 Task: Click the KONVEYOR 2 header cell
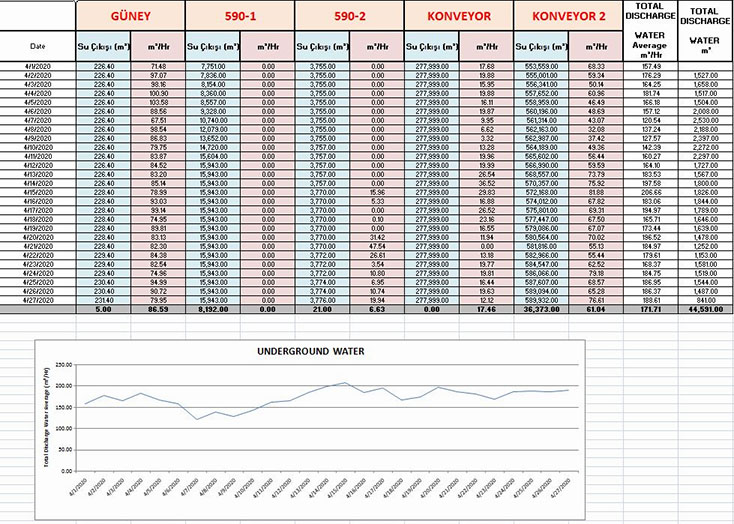coord(568,16)
